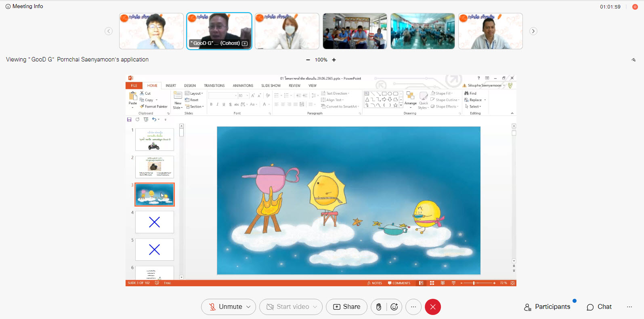Image resolution: width=644 pixels, height=319 pixels.
Task: Expand audio options arrow beside Unmute
Action: 249,307
